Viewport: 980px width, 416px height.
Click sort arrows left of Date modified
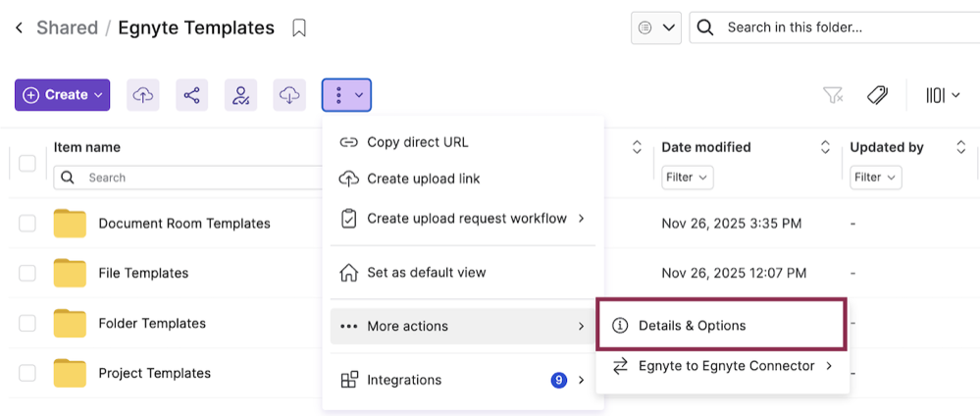[637, 147]
